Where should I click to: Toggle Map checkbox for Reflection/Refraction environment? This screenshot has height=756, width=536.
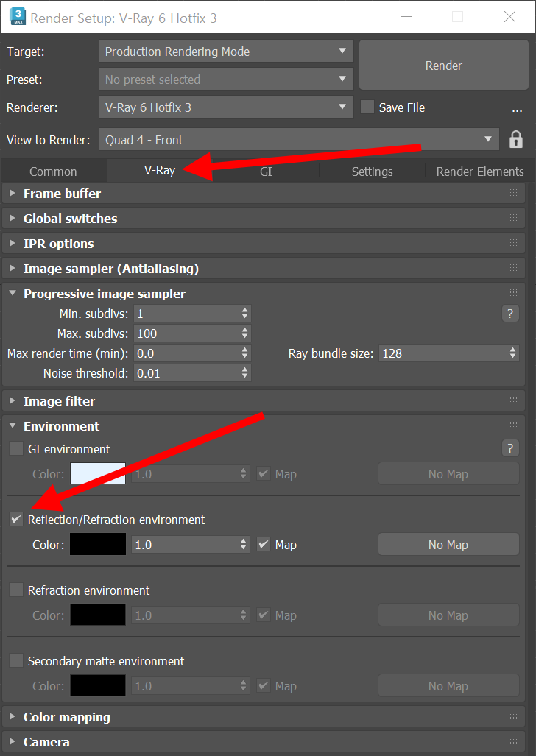(x=264, y=544)
